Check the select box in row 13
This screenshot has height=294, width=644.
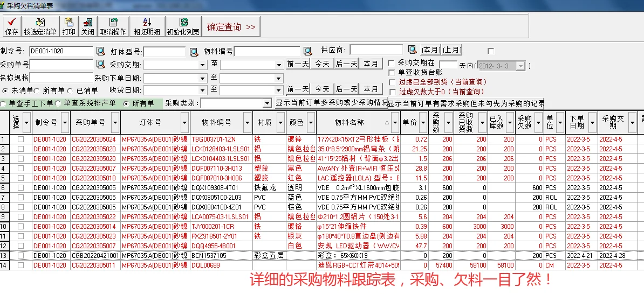[20, 255]
